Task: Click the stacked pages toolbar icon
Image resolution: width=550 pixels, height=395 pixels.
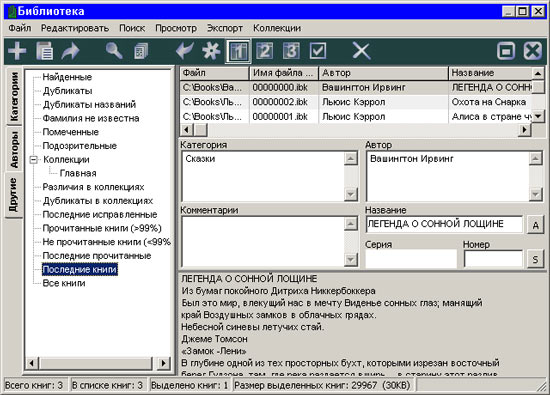Action: pos(141,51)
